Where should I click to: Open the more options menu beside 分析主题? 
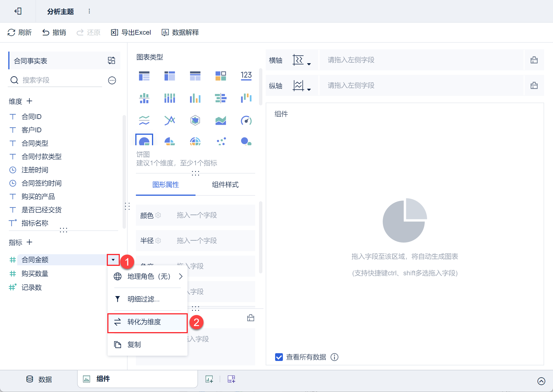point(89,11)
